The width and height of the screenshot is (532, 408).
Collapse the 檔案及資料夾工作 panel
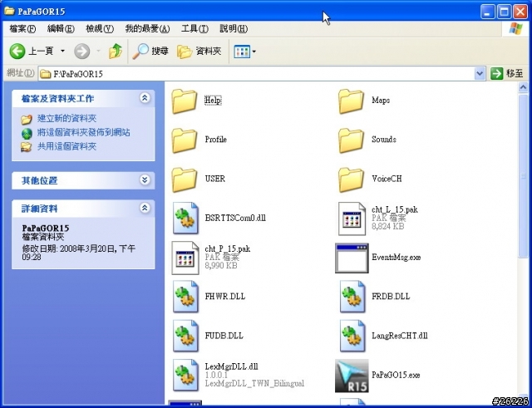[145, 98]
